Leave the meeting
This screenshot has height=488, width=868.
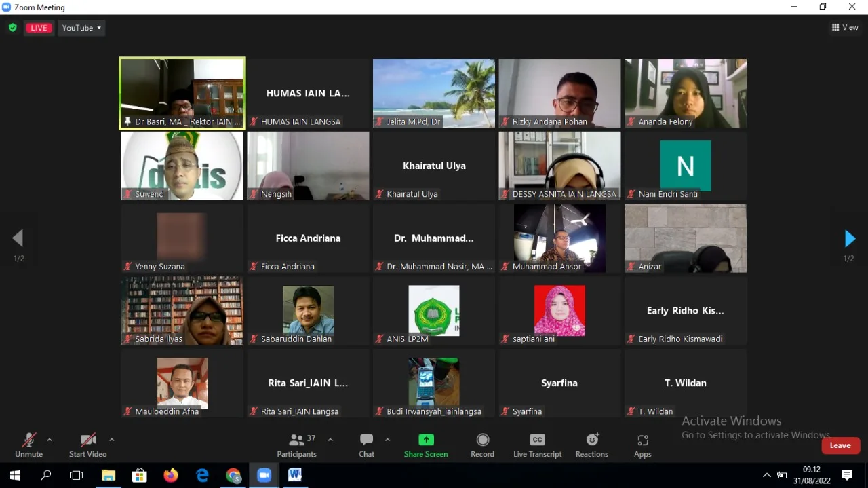pos(840,445)
